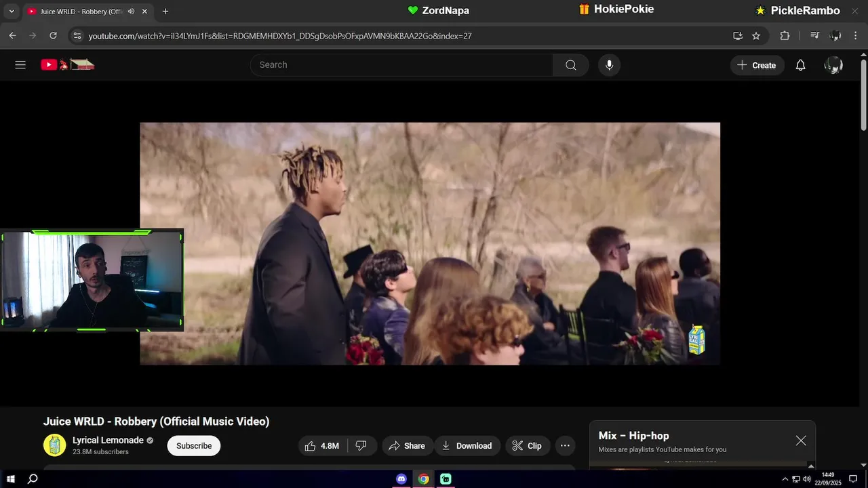Image resolution: width=868 pixels, height=488 pixels.
Task: Open Discord from the taskbar
Action: (401, 479)
